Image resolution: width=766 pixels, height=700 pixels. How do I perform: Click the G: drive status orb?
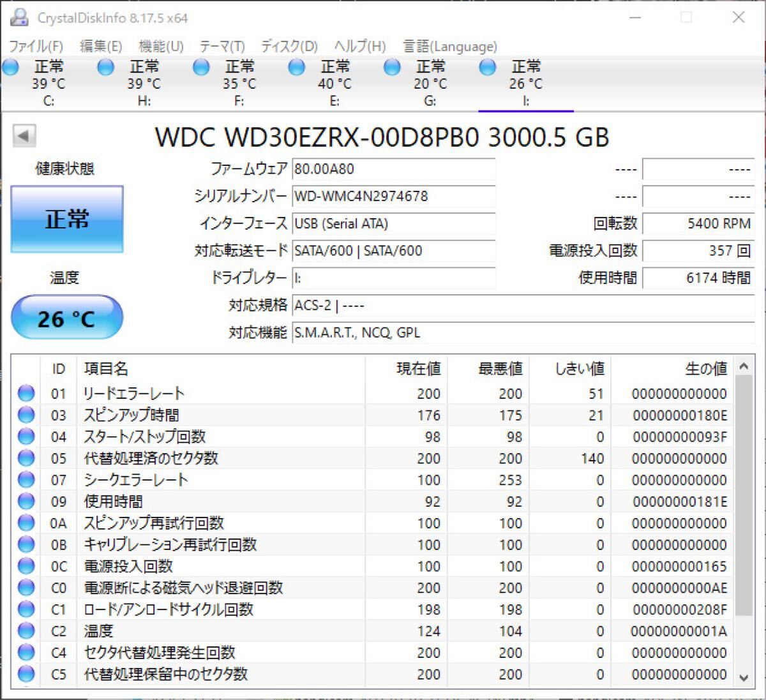point(392,67)
